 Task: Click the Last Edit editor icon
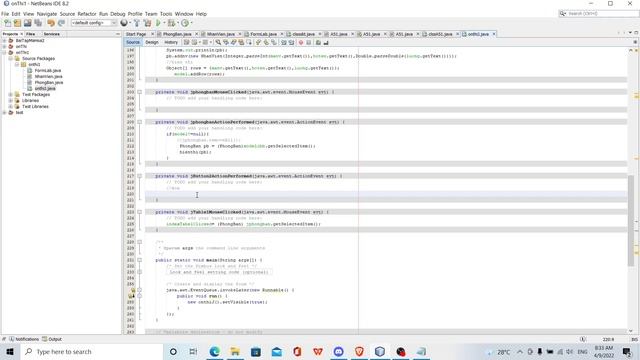pyautogui.click(x=186, y=42)
